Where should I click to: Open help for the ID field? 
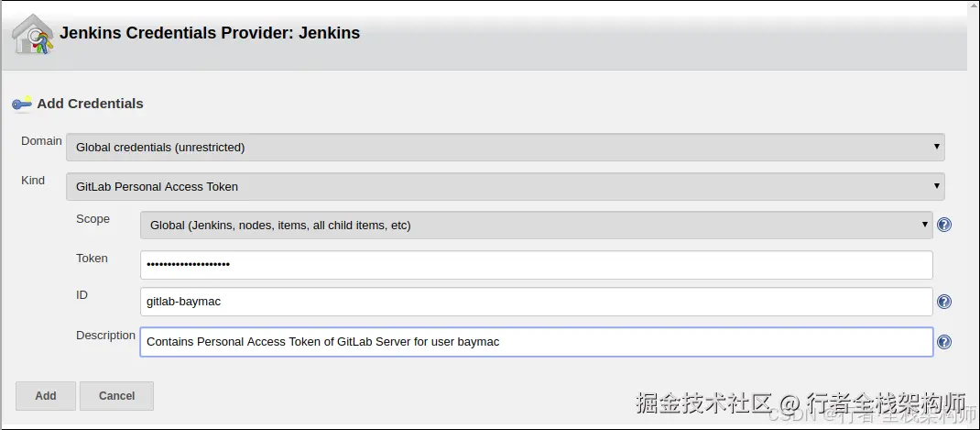click(944, 302)
